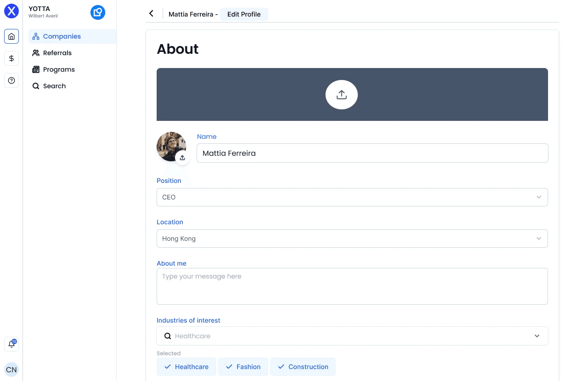The width and height of the screenshot is (588, 381).
Task: Remove the Healthcare checkmark tag
Action: click(x=168, y=367)
